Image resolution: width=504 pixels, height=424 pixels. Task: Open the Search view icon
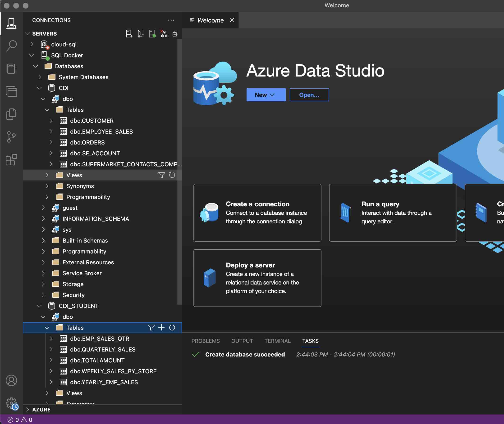tap(11, 46)
